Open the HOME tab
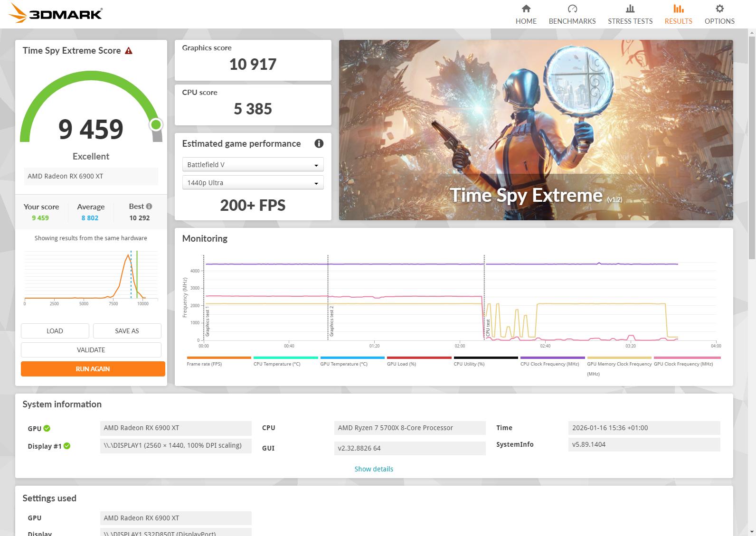Screen dimensions: 756x536 tap(526, 14)
